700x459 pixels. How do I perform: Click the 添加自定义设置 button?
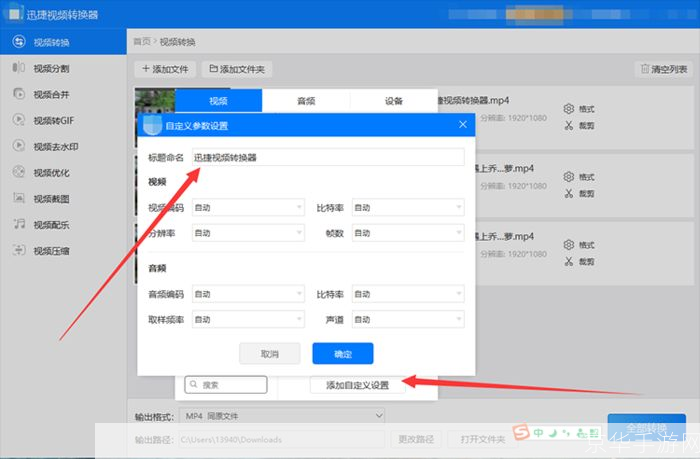358,385
